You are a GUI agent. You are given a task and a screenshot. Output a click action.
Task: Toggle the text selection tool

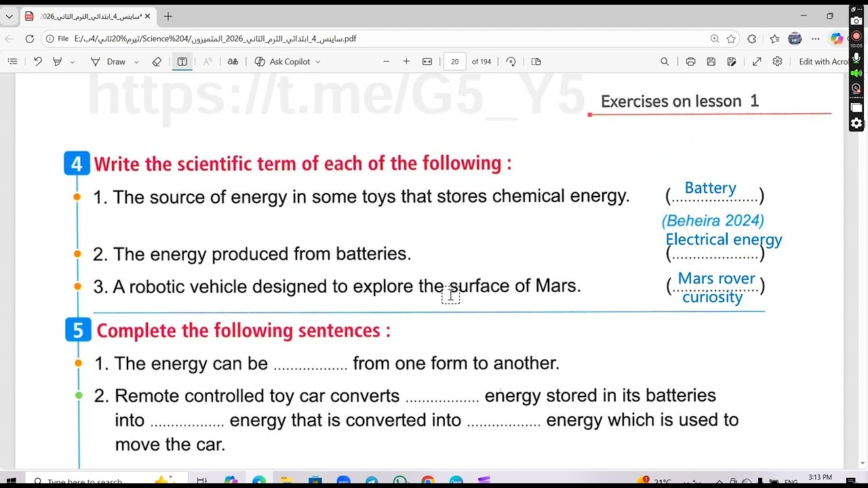coord(182,62)
